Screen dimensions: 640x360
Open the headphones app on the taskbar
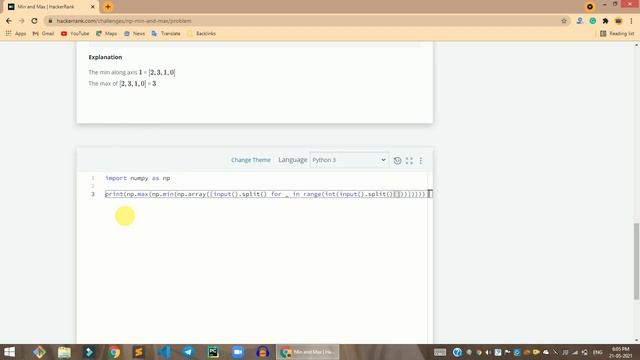click(262, 352)
